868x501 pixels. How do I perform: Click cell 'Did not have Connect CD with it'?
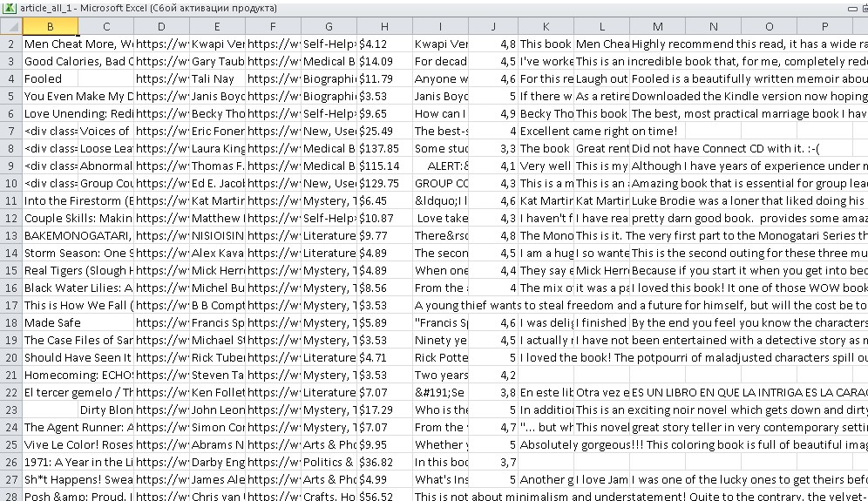click(x=726, y=149)
